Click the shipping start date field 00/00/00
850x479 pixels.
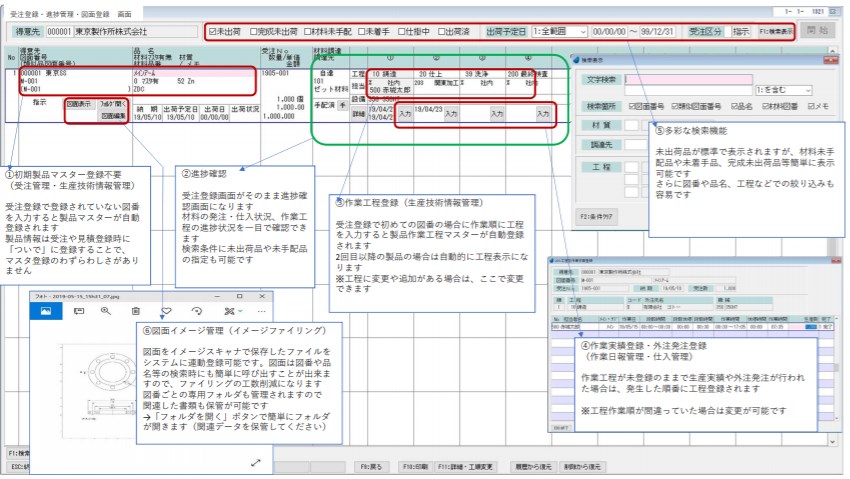609,32
